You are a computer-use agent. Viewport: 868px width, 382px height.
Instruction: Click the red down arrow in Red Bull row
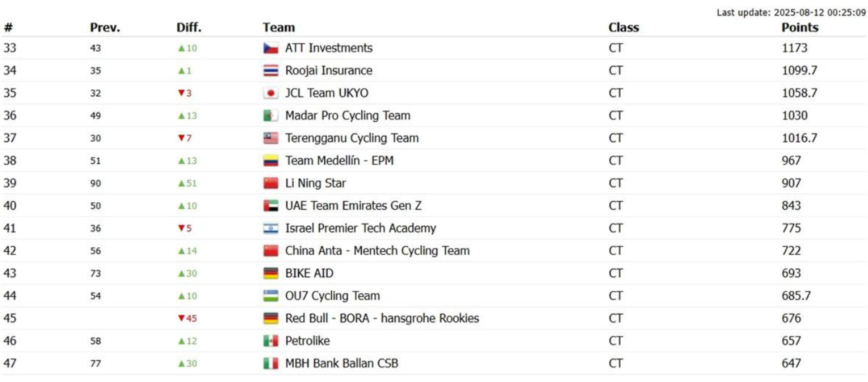coord(181,318)
